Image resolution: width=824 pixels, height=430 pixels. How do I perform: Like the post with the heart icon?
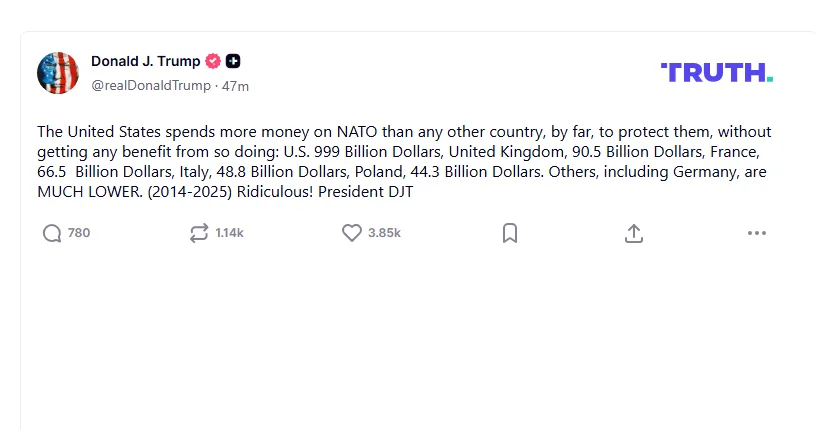coord(352,233)
